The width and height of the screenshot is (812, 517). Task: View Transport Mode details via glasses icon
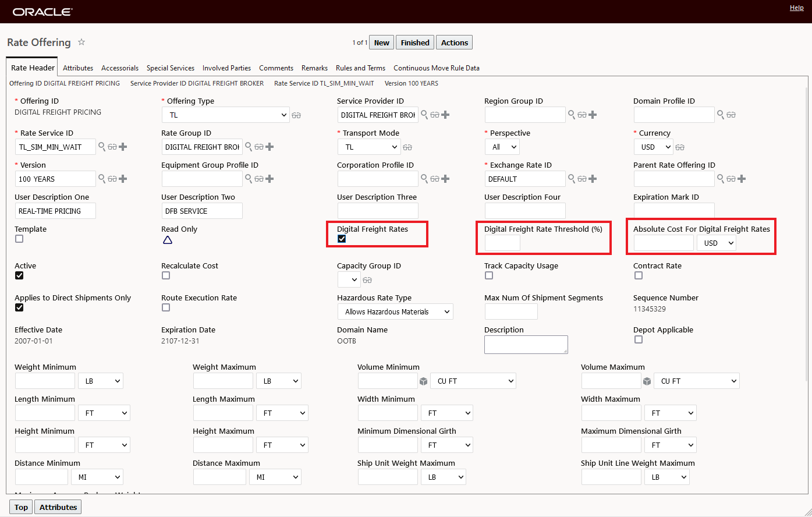[407, 147]
